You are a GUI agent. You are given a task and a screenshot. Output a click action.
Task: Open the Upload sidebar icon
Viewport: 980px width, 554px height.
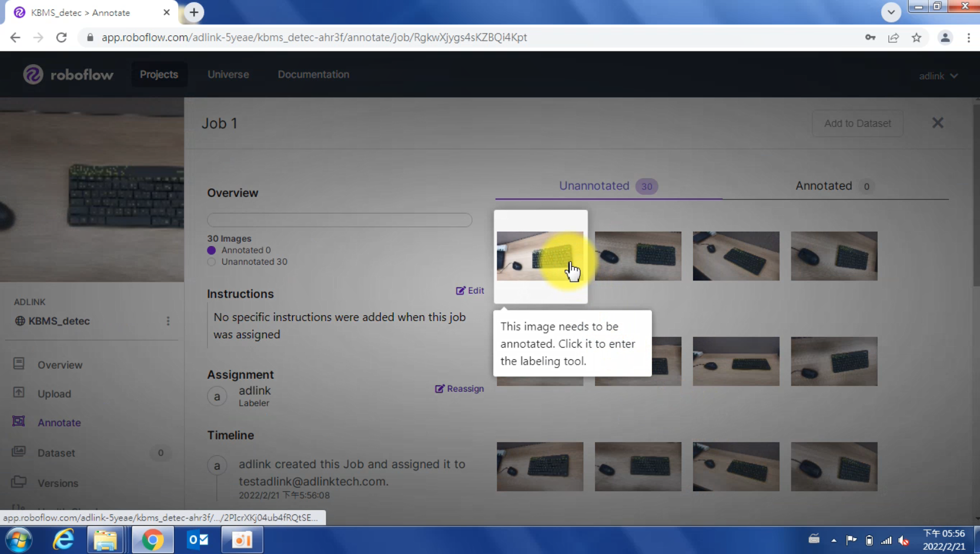19,393
